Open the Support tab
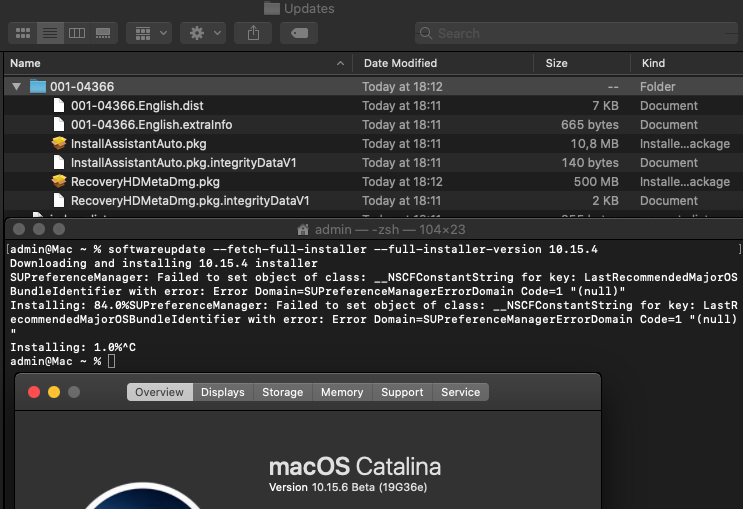Image resolution: width=743 pixels, height=509 pixels. click(402, 392)
